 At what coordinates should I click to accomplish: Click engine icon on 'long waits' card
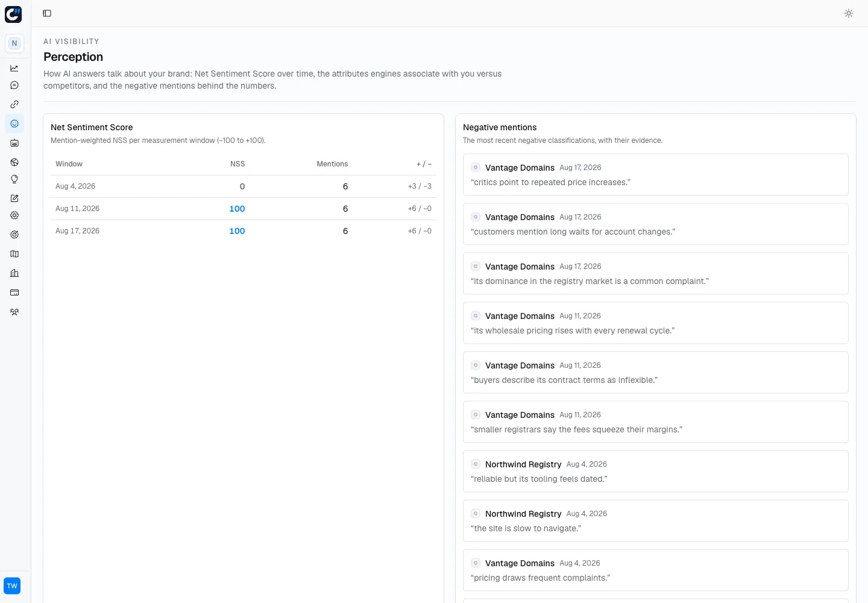click(476, 217)
